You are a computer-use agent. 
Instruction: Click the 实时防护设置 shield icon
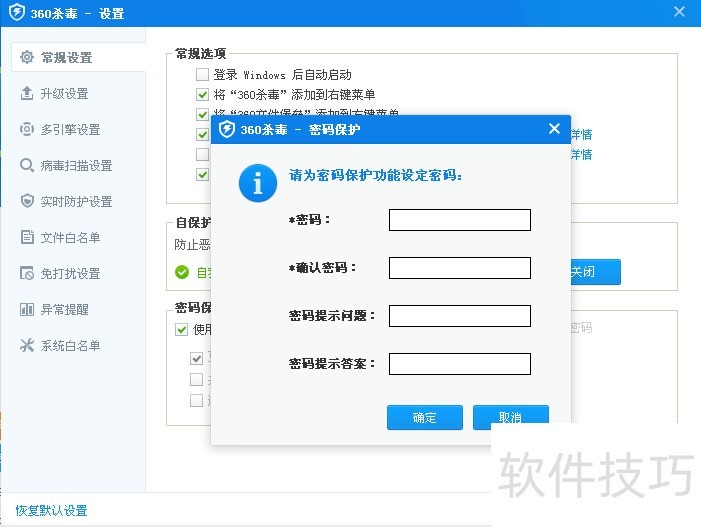tap(27, 201)
